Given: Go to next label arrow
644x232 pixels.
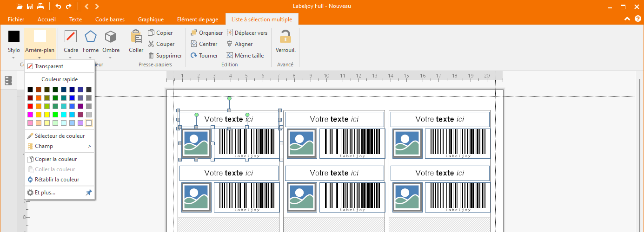Looking at the screenshot, I should pyautogui.click(x=97, y=6).
